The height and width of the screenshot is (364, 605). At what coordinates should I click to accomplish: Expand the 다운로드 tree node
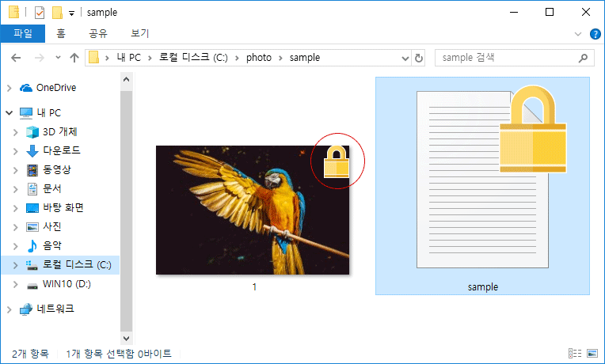[x=15, y=151]
